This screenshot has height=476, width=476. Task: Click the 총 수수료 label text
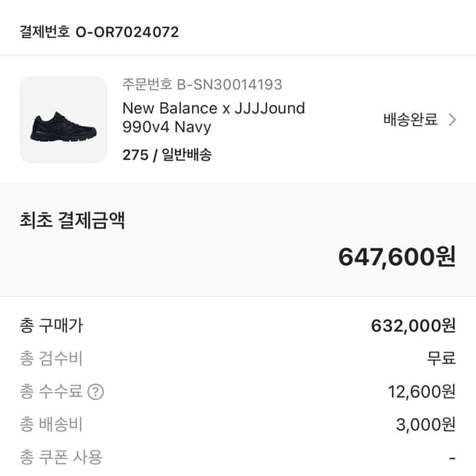(51, 392)
